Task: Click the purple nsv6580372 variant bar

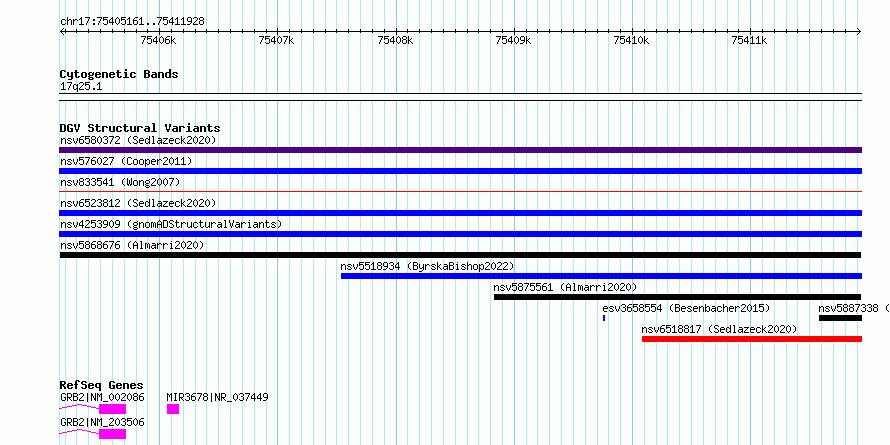Action: (x=460, y=150)
